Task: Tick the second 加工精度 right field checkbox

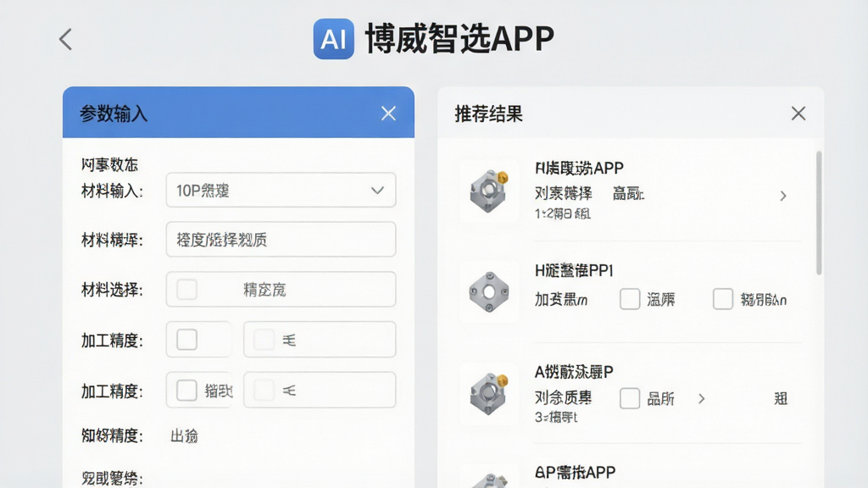Action: [264, 390]
